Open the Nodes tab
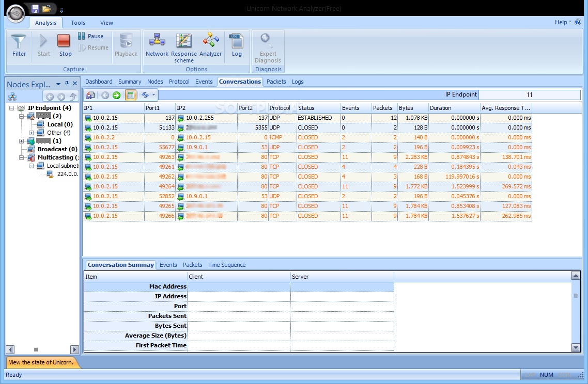 point(155,82)
